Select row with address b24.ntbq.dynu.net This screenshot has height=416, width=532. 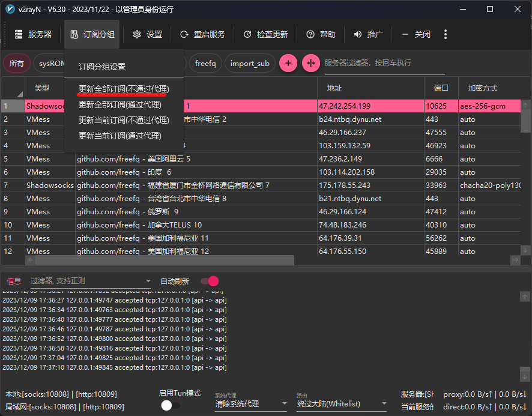(261, 119)
